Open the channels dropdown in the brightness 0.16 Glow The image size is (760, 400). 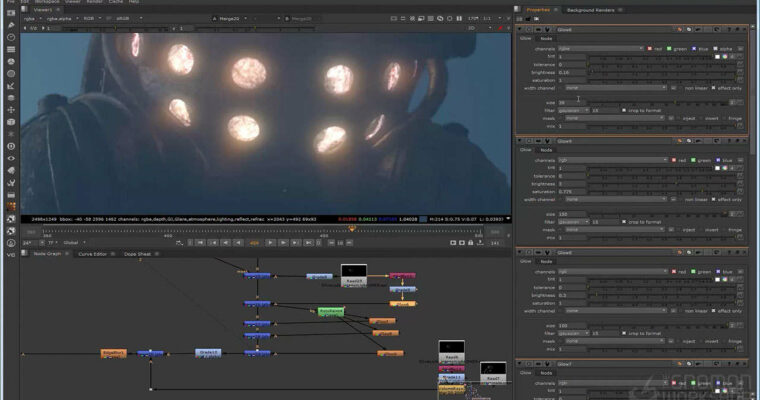point(601,48)
